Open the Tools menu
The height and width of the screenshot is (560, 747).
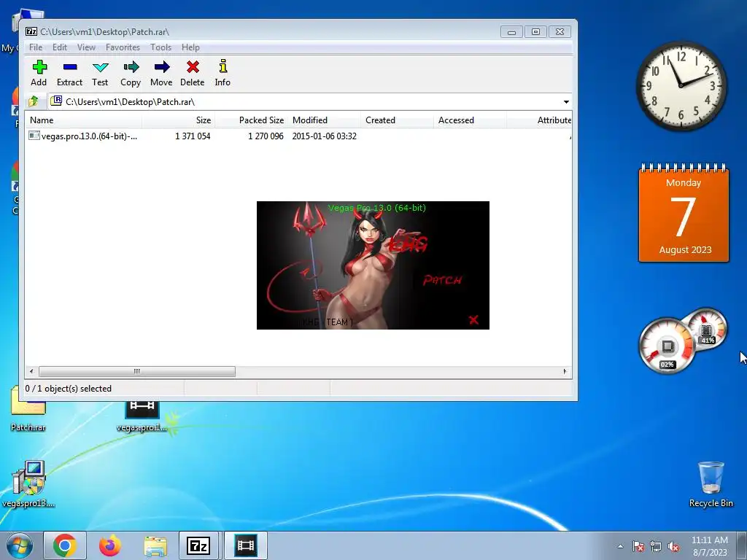click(161, 47)
